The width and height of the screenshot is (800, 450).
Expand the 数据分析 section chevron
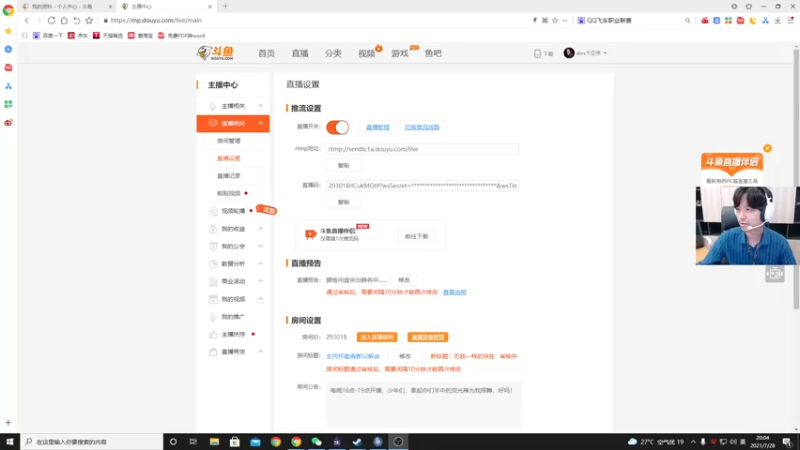pyautogui.click(x=261, y=264)
